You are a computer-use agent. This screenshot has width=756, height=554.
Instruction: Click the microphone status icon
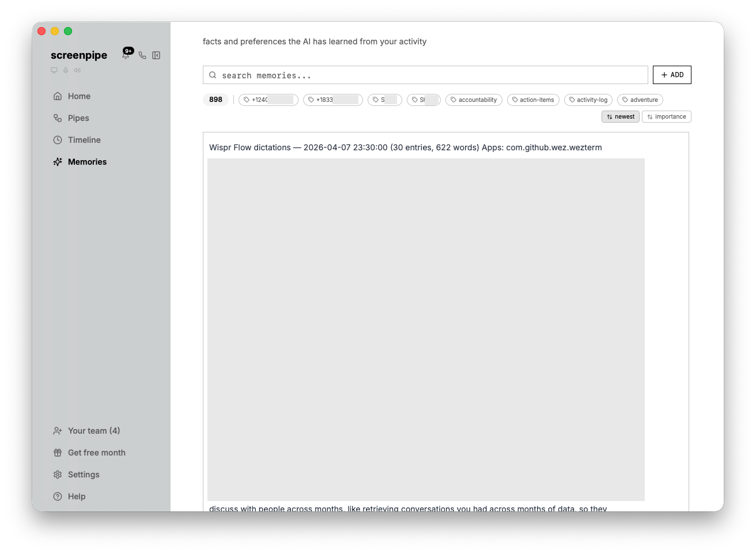tap(66, 70)
